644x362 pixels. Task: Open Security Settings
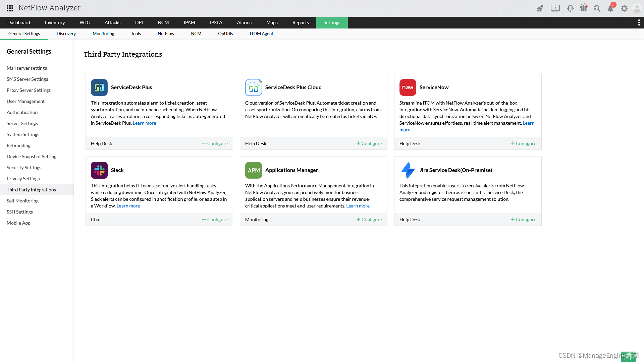pos(24,168)
